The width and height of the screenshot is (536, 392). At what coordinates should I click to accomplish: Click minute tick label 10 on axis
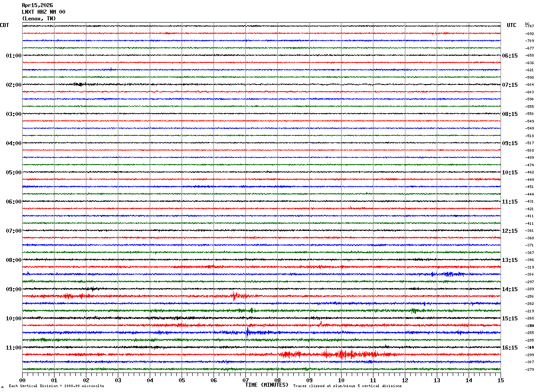point(341,380)
